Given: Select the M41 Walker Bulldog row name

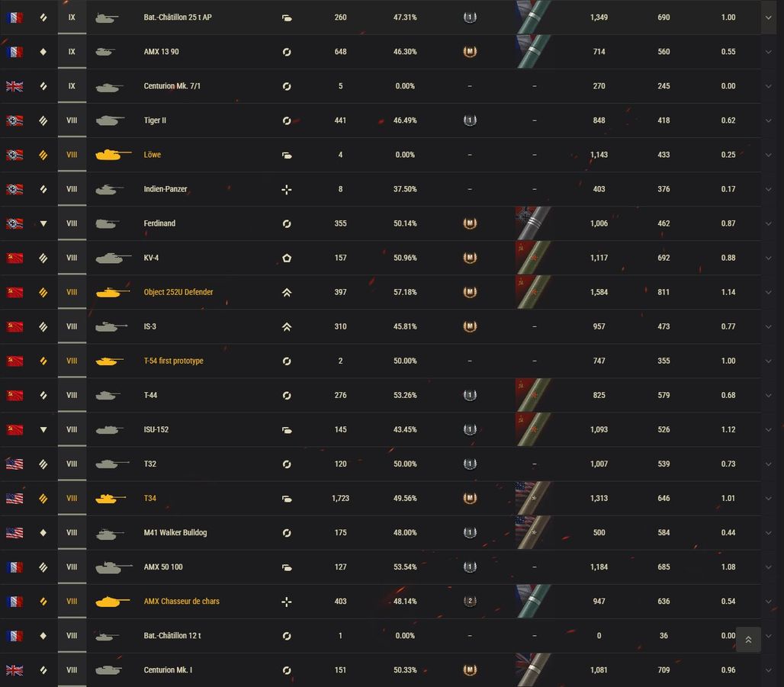Looking at the screenshot, I should coord(175,532).
